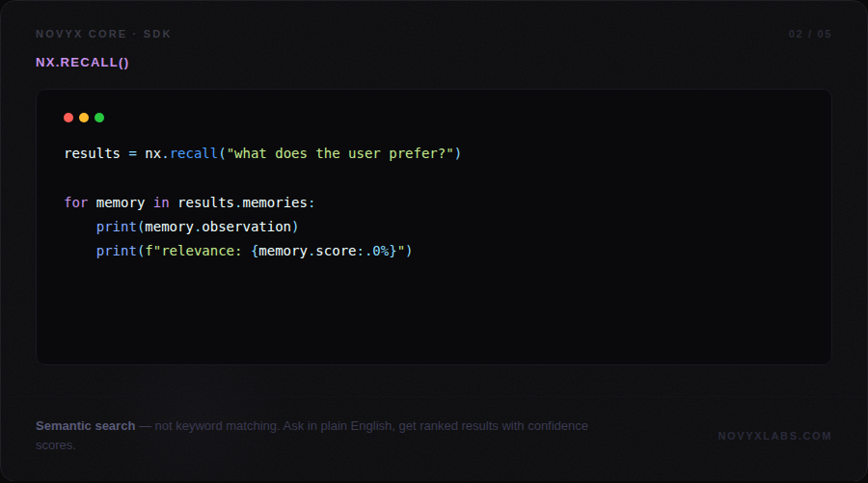Click the 'results' variable on the first code line

coord(92,153)
